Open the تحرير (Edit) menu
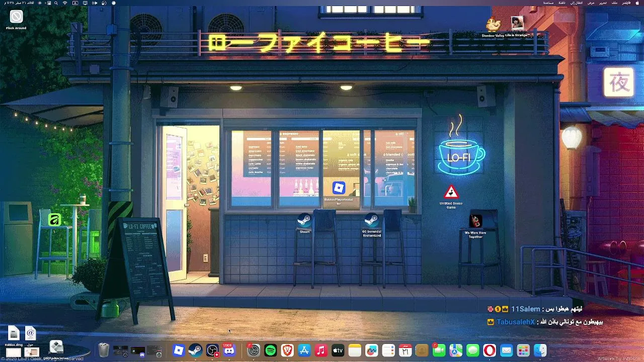Viewport: 644px width, 362px height. point(603,3)
